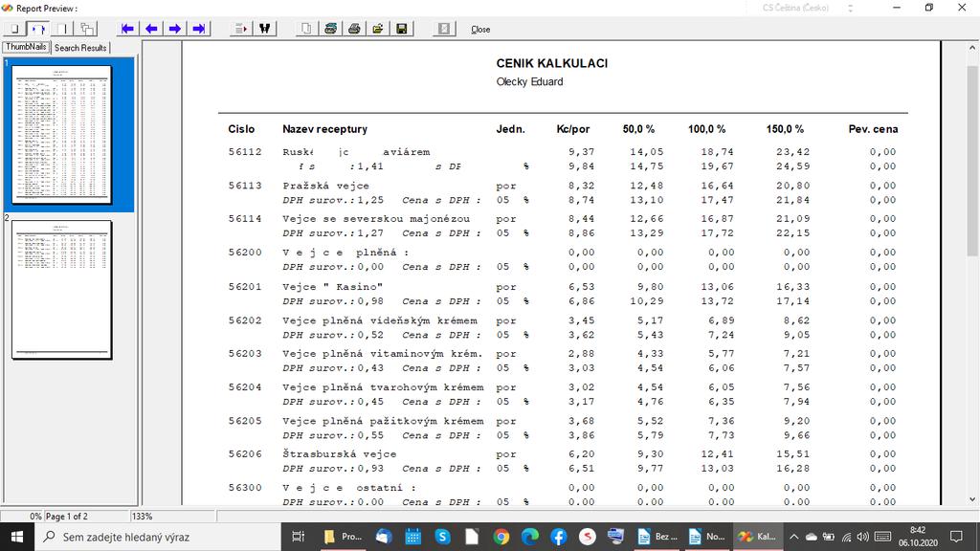Click the '50,0 %' column header
Screen dimensions: 980x551
(638, 129)
